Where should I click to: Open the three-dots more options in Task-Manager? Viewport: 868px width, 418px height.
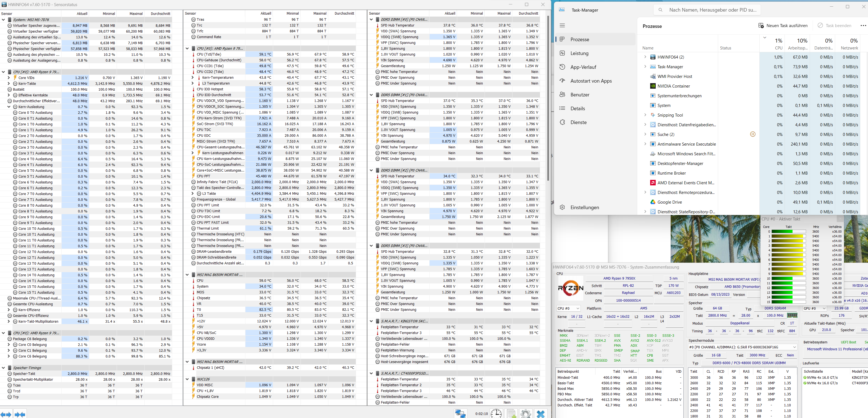pyautogui.click(x=863, y=26)
